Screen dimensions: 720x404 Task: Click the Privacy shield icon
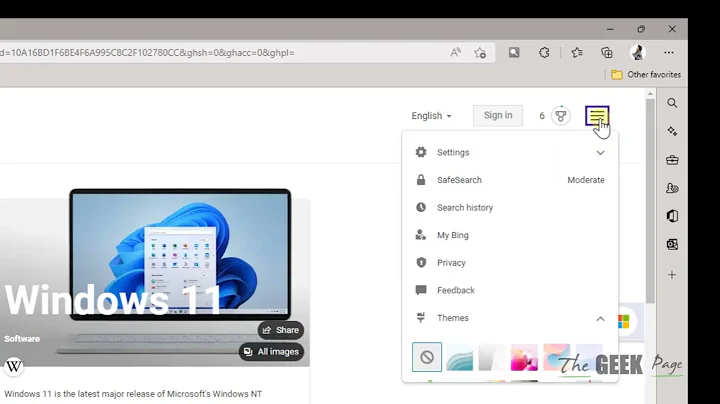coord(421,262)
